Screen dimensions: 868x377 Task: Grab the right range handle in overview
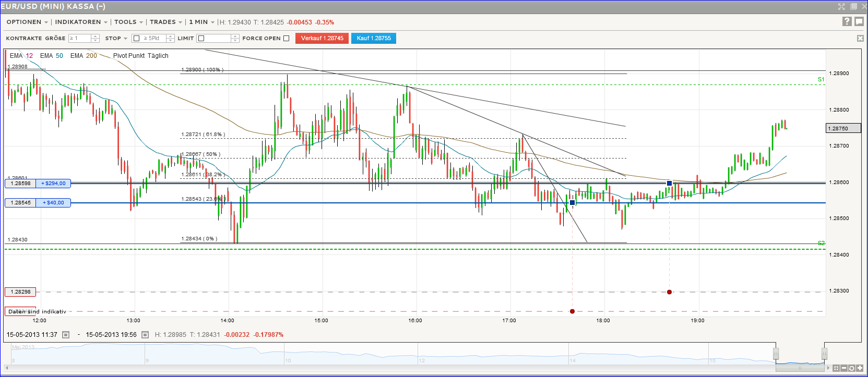point(824,354)
